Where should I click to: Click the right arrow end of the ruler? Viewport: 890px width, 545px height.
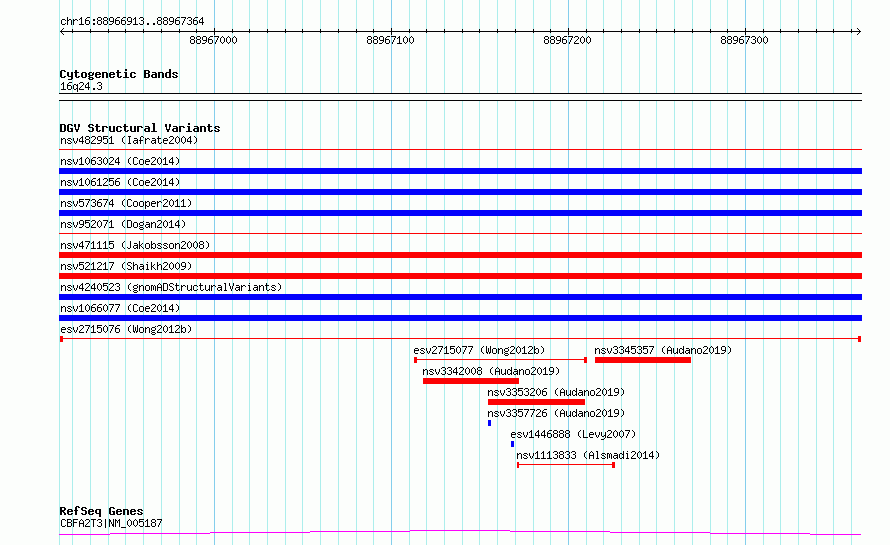pyautogui.click(x=858, y=31)
